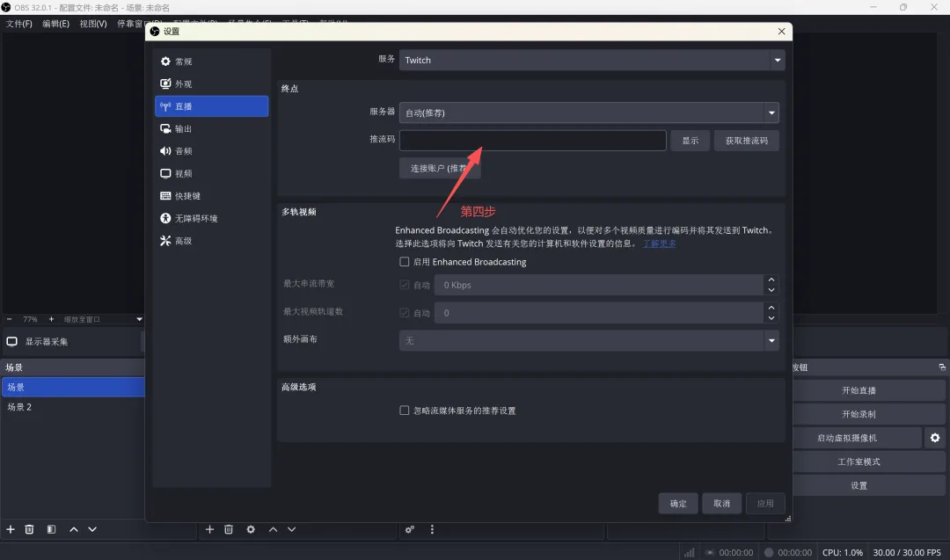Screen dimensions: 950x560
Task: Open the 视图(V) menu
Action: tap(92, 24)
